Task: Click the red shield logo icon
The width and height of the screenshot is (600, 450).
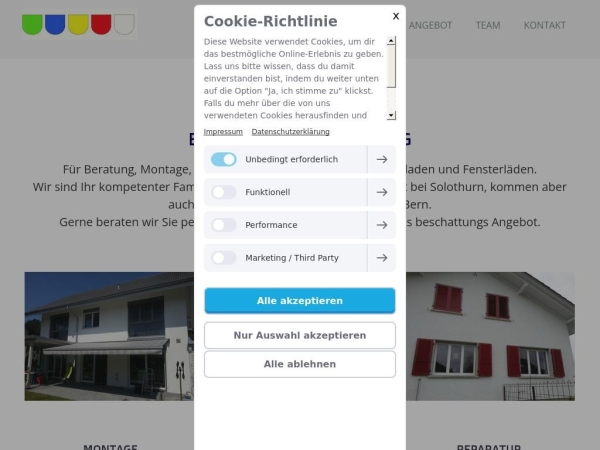Action: pyautogui.click(x=101, y=24)
